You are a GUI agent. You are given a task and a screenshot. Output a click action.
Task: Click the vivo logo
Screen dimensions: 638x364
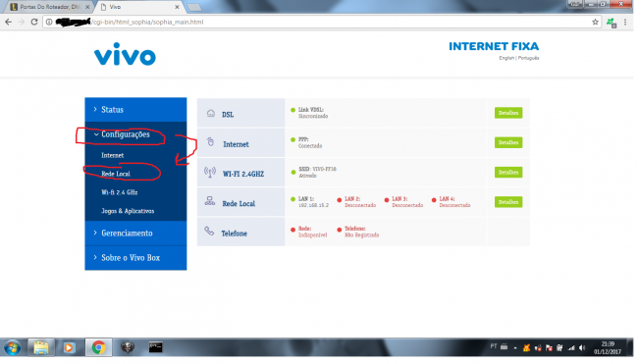125,54
